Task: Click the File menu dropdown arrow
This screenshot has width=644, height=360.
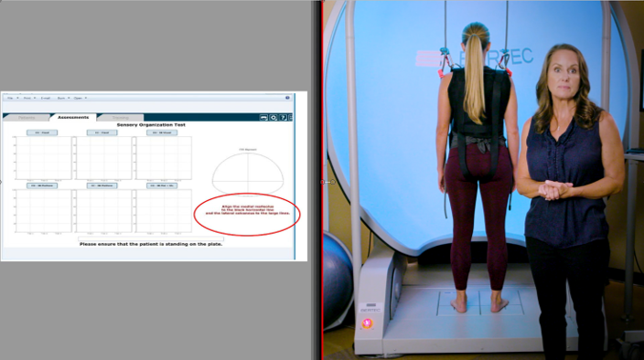Action: pyautogui.click(x=17, y=98)
